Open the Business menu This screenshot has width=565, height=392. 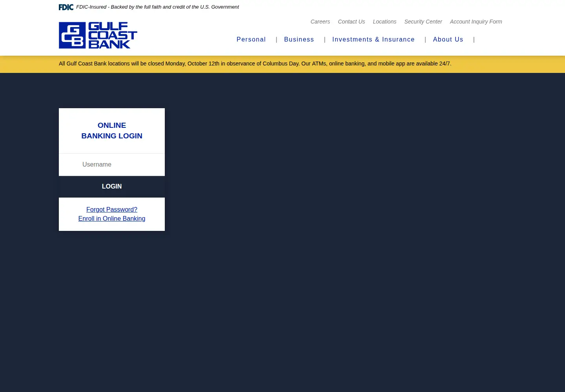click(x=299, y=40)
